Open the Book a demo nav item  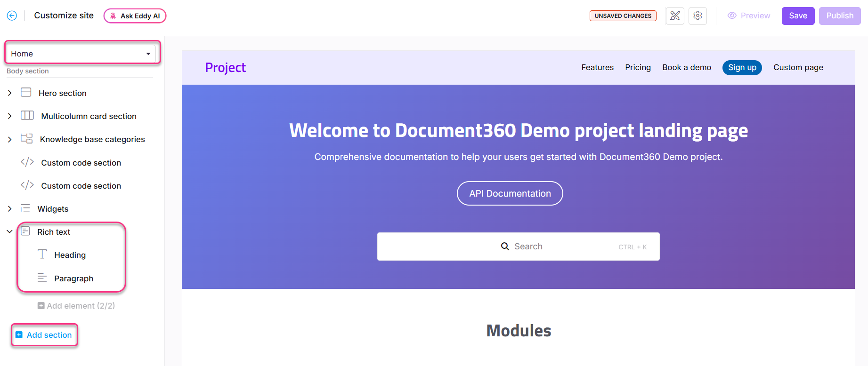(687, 67)
